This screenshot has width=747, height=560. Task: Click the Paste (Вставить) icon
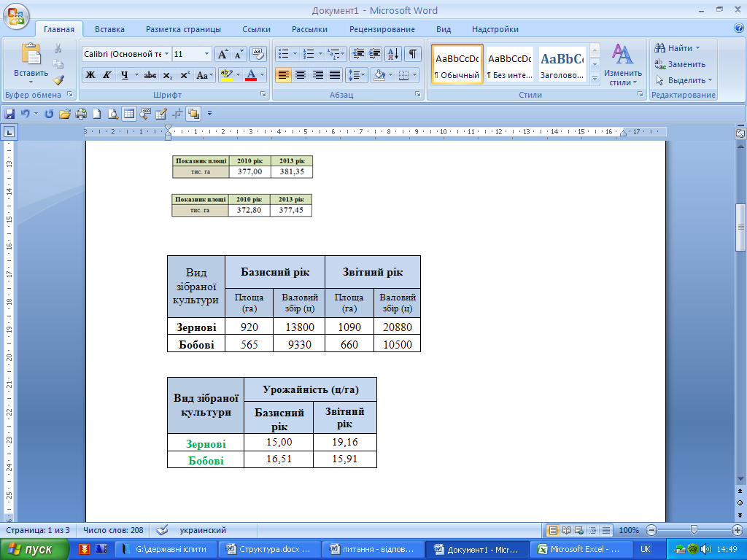(31, 54)
